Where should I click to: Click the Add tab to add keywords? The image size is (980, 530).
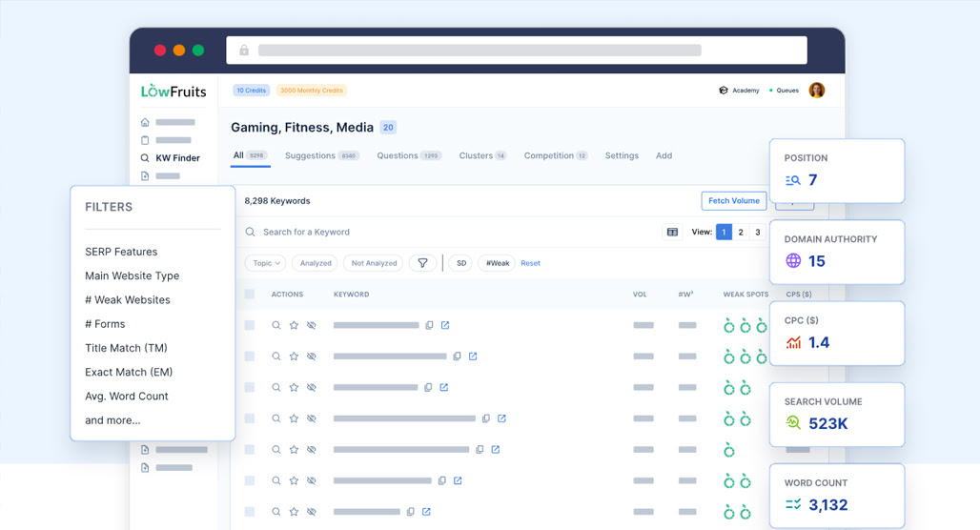[x=664, y=155]
